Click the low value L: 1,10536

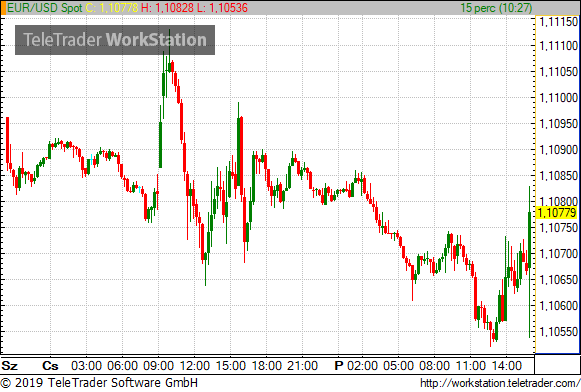tap(222, 8)
